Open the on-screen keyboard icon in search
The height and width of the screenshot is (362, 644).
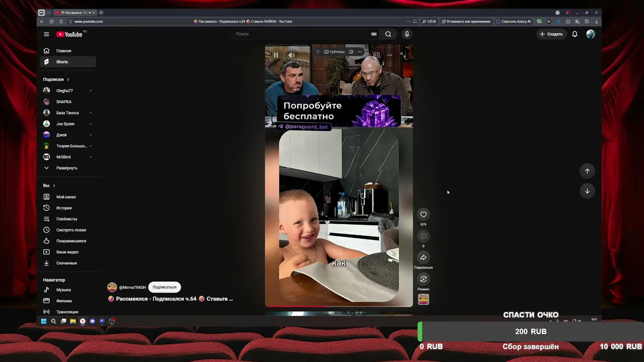point(374,34)
